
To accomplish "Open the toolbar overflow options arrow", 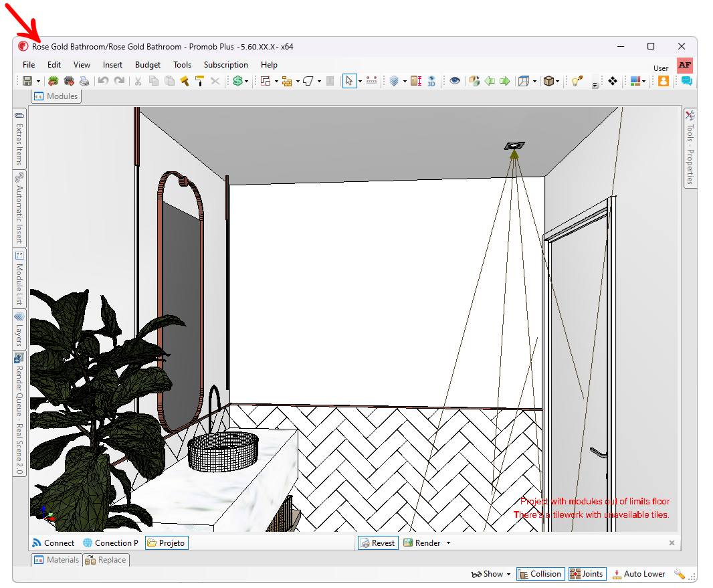I will tap(595, 84).
